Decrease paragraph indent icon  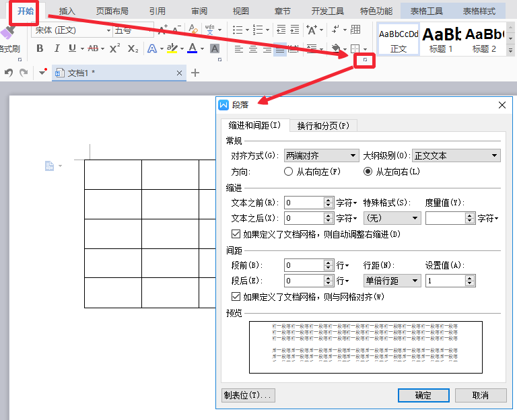281,30
